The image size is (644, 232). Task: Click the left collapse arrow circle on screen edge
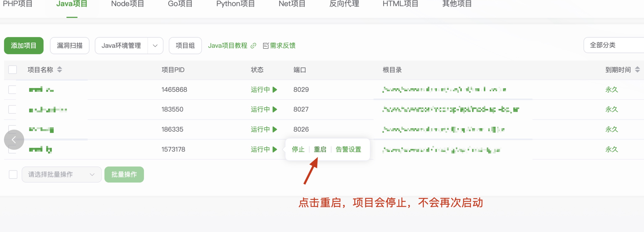click(x=14, y=140)
